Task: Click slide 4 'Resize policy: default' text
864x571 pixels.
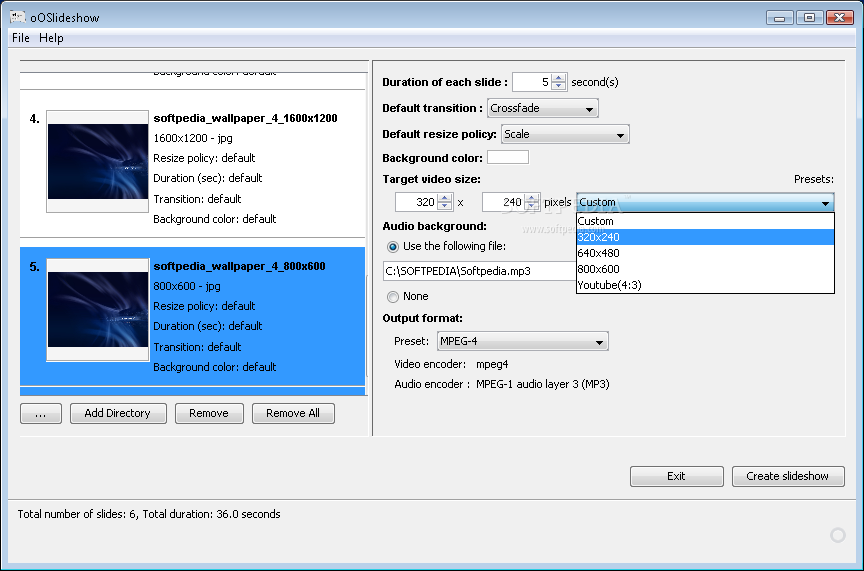Action: tap(204, 158)
